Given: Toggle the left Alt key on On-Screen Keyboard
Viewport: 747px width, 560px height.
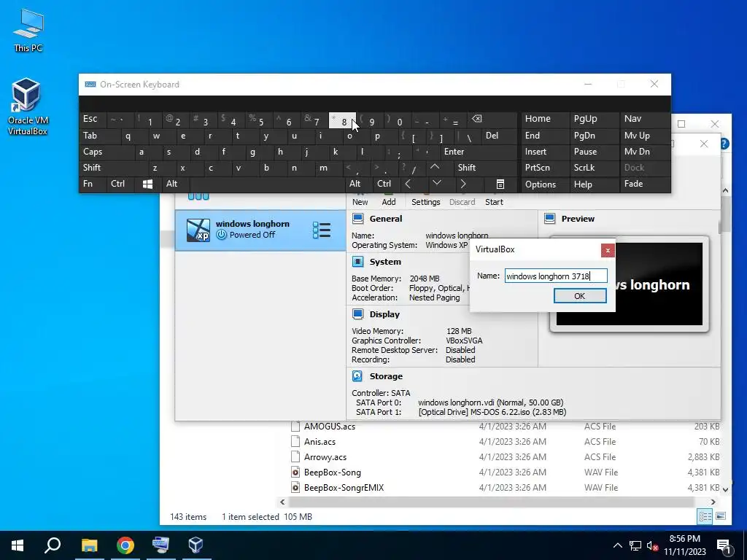Looking at the screenshot, I should [176, 184].
